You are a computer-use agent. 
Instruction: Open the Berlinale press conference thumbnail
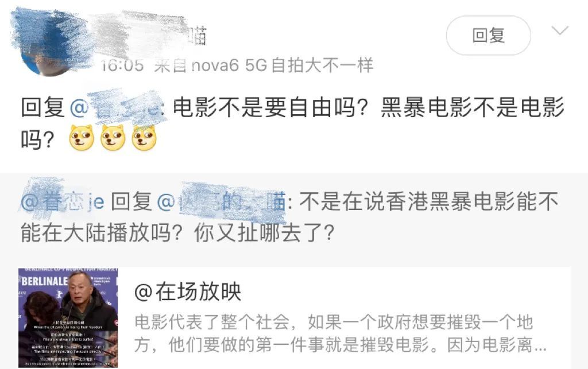68,318
